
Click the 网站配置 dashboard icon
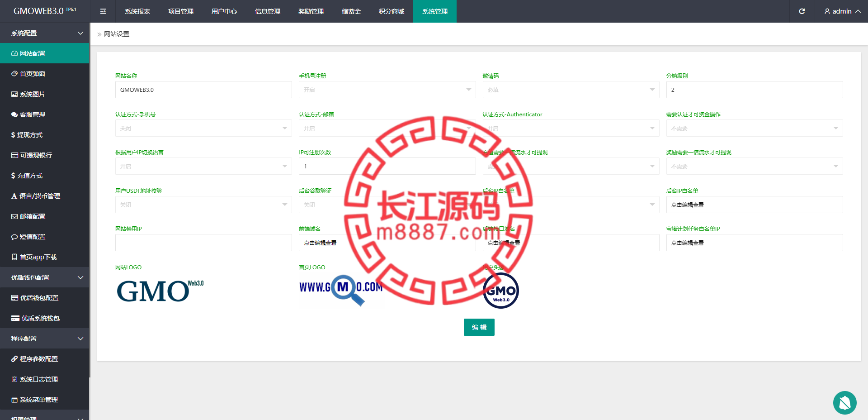coord(14,53)
